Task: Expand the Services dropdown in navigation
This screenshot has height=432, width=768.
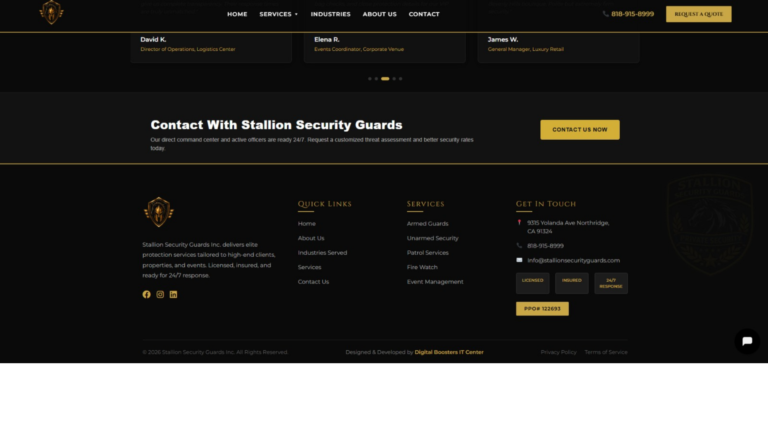Action: (x=279, y=14)
